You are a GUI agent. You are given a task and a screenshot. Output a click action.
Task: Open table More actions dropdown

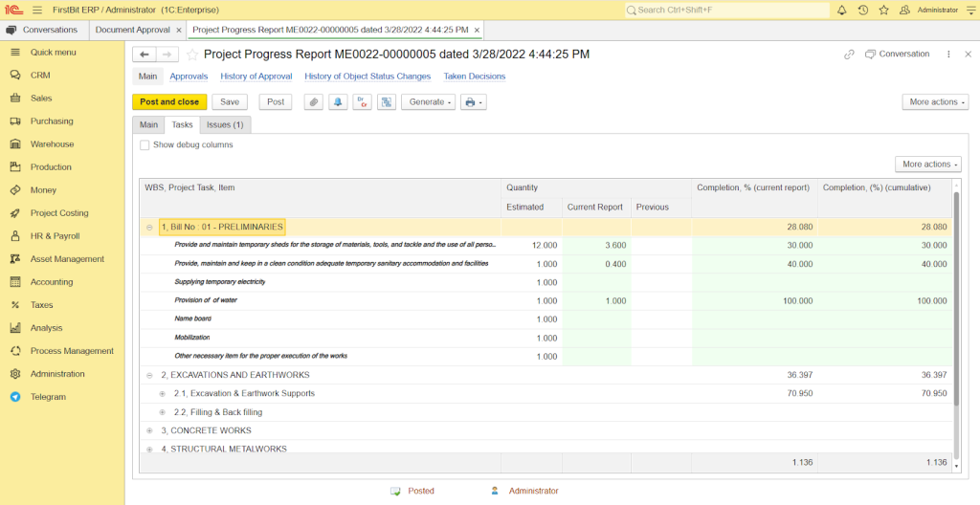pyautogui.click(x=928, y=164)
